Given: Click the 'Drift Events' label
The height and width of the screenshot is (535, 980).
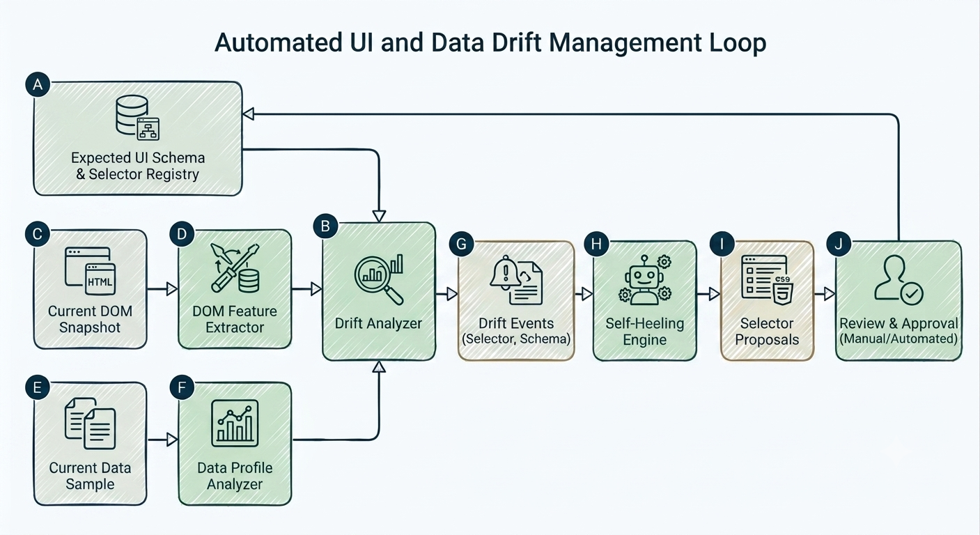Looking at the screenshot, I should [x=516, y=323].
